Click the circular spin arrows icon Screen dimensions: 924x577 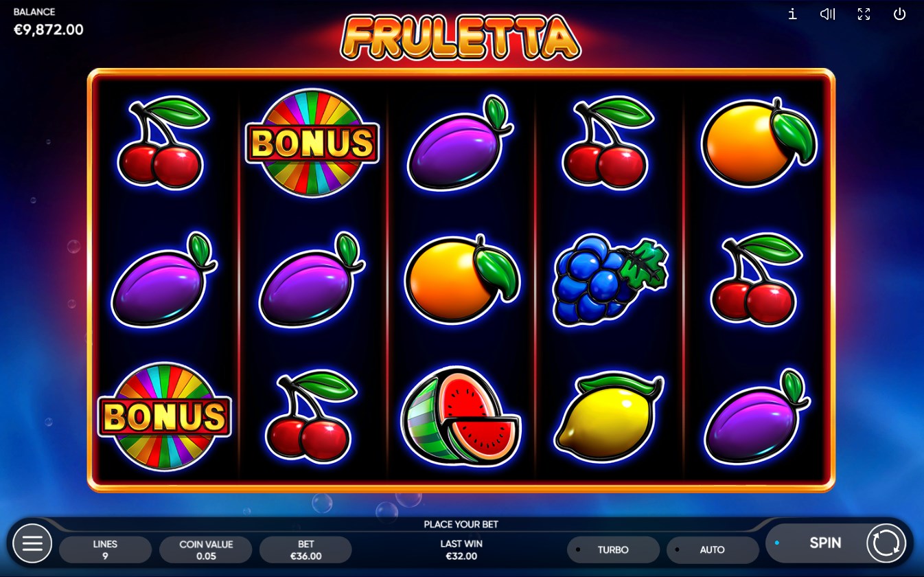click(886, 544)
